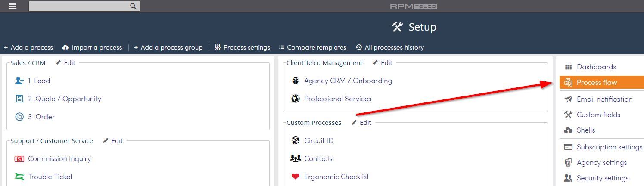Image resolution: width=644 pixels, height=186 pixels.
Task: Open the Lead process icon
Action: [x=19, y=81]
